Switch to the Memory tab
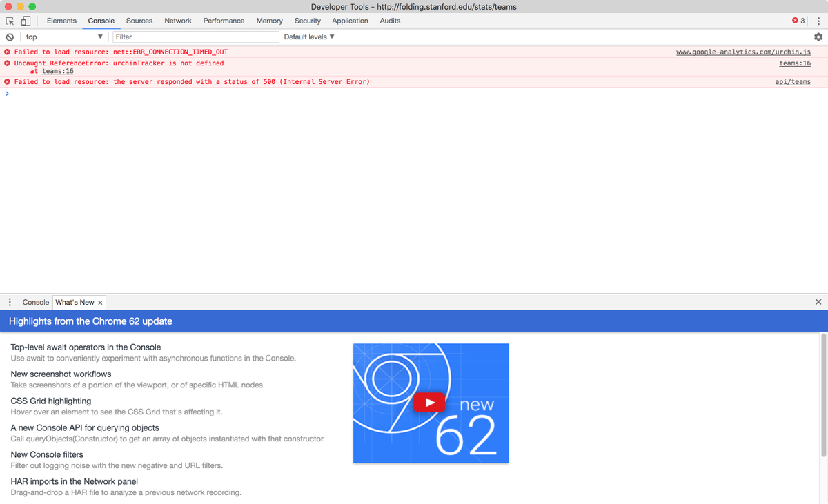 click(269, 21)
